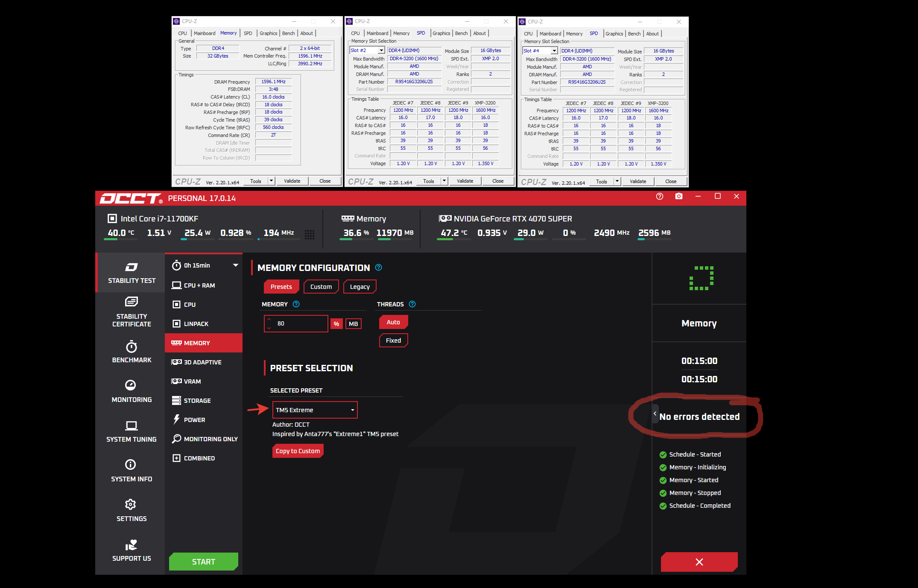Select the Power test
The image size is (918, 588).
tap(204, 420)
